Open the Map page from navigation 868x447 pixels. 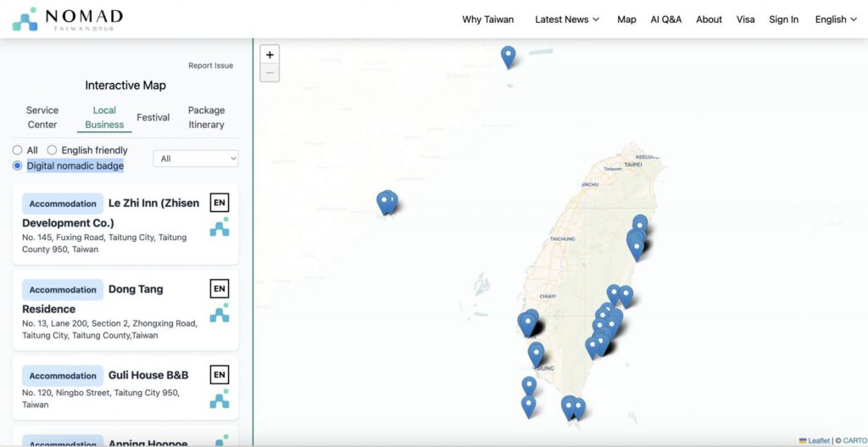click(626, 20)
